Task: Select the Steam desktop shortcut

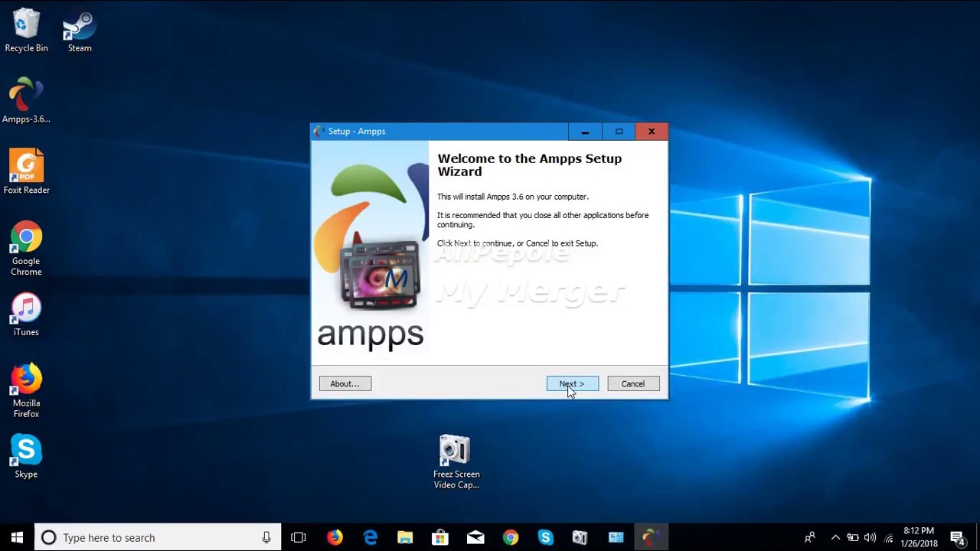Action: point(80,31)
